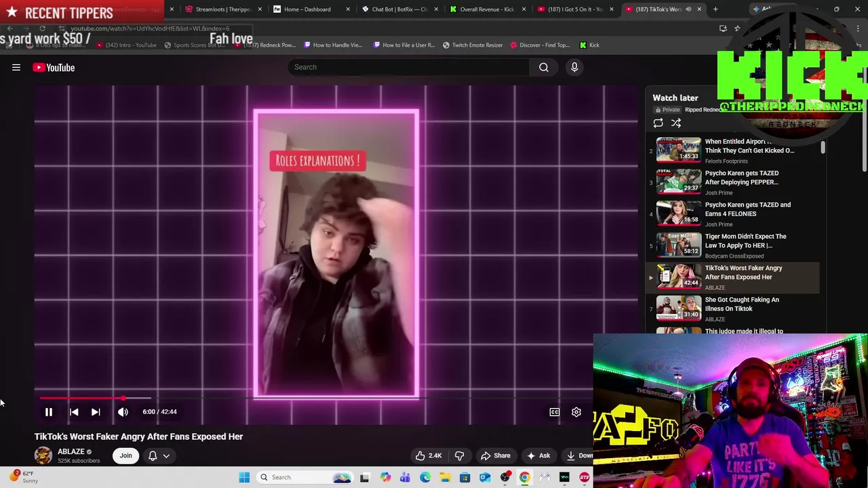Open ABLAZE channel name link
Image resolution: width=868 pixels, height=488 pixels.
(x=71, y=451)
